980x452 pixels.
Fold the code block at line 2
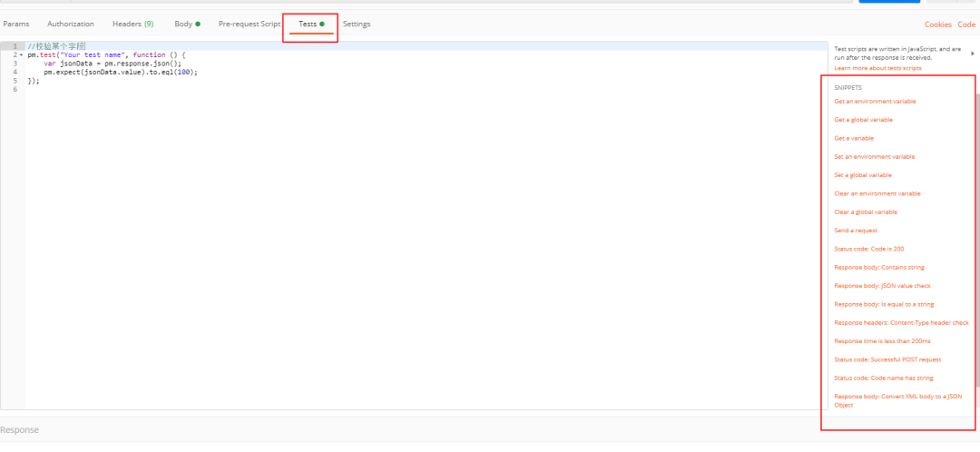pyautogui.click(x=21, y=55)
